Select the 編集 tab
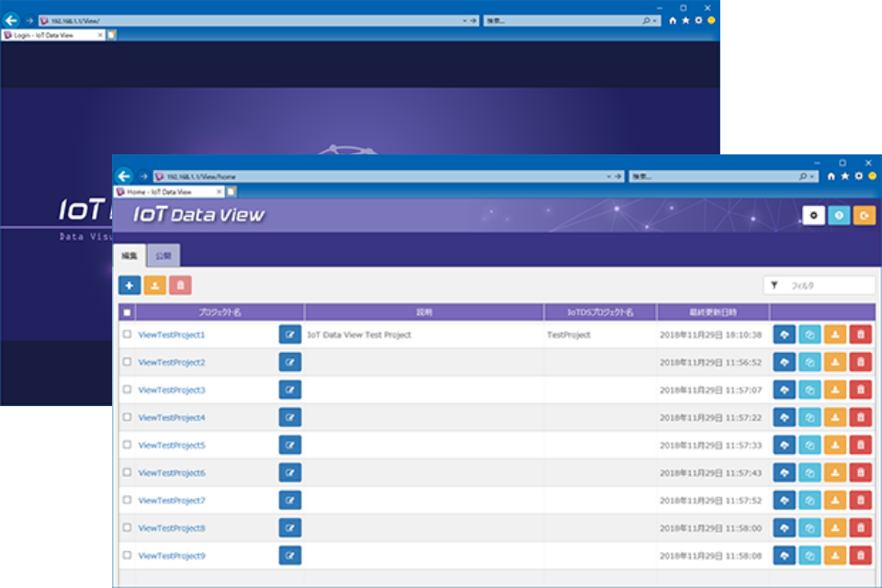This screenshot has height=588, width=882. tap(130, 256)
